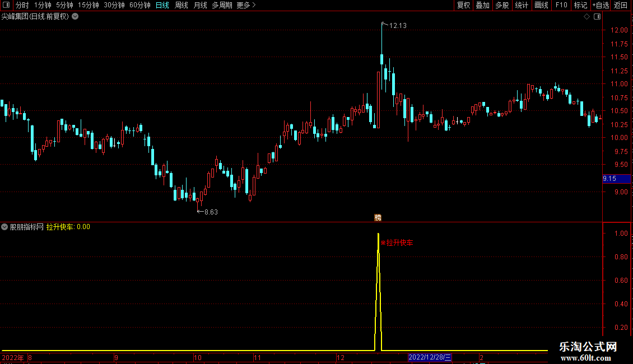Open the 画线 drawing tools
Viewport: 633px width, 364px height.
tap(541, 5)
